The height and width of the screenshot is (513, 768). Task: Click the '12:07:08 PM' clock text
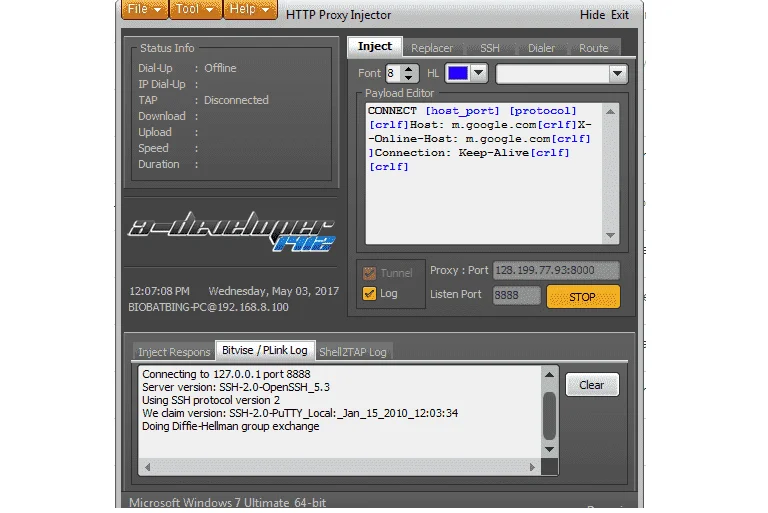pyautogui.click(x=159, y=291)
